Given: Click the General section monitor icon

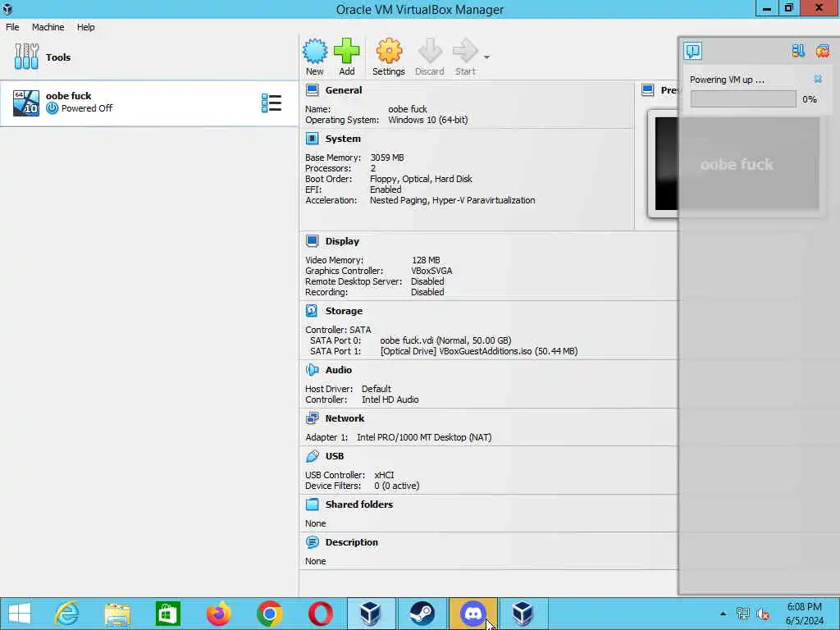Looking at the screenshot, I should coord(312,90).
